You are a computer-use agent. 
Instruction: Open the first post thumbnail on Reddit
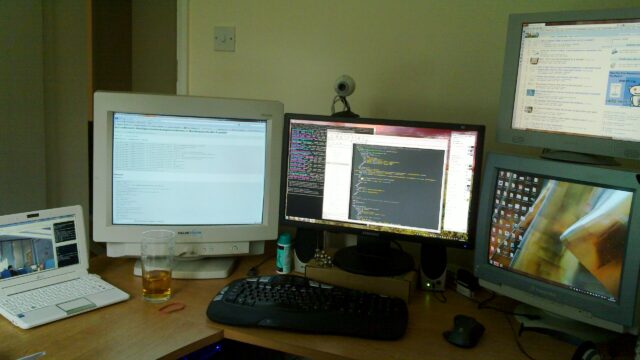coord(534,61)
